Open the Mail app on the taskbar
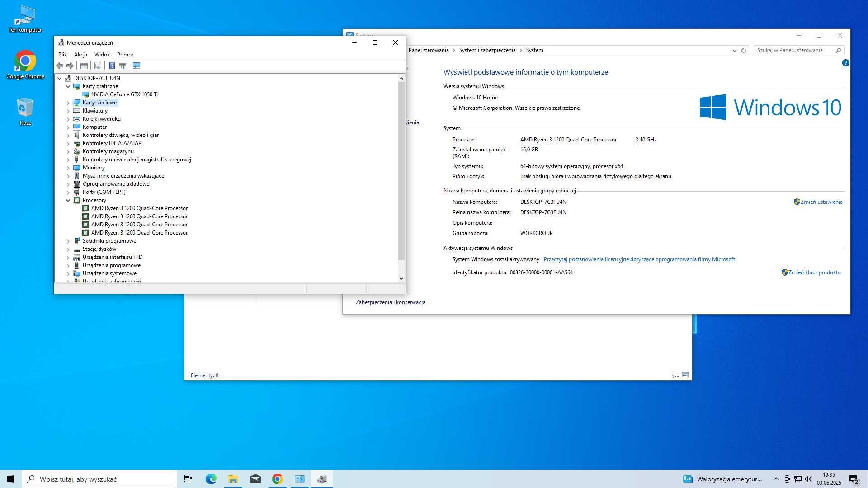This screenshot has width=868, height=488. click(x=255, y=479)
